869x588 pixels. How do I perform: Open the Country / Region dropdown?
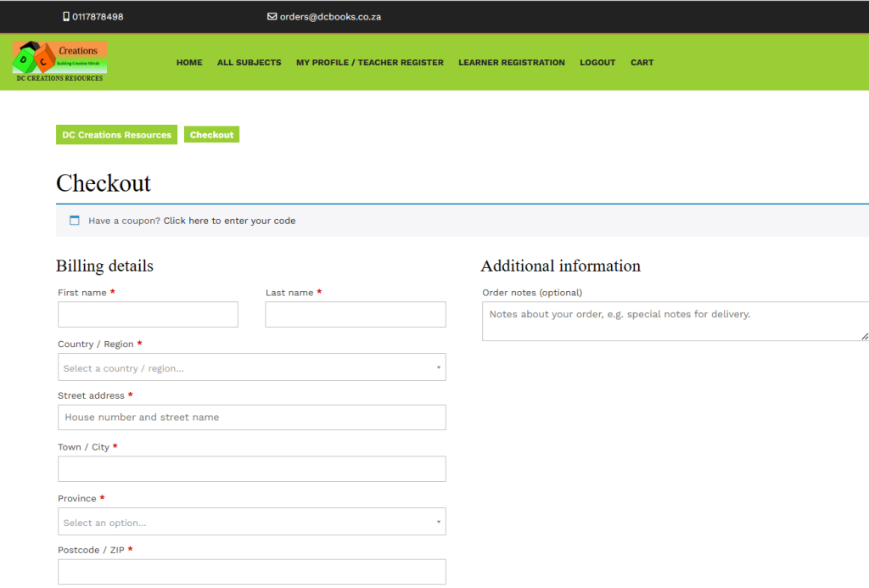click(251, 367)
